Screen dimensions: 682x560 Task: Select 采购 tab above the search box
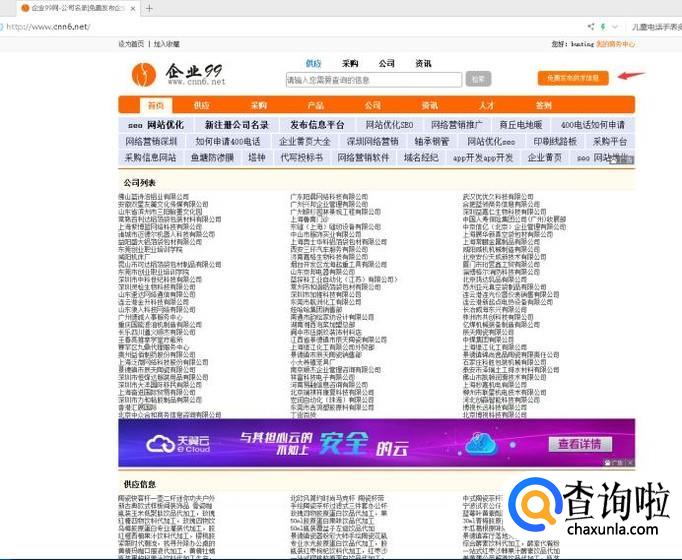[x=350, y=63]
